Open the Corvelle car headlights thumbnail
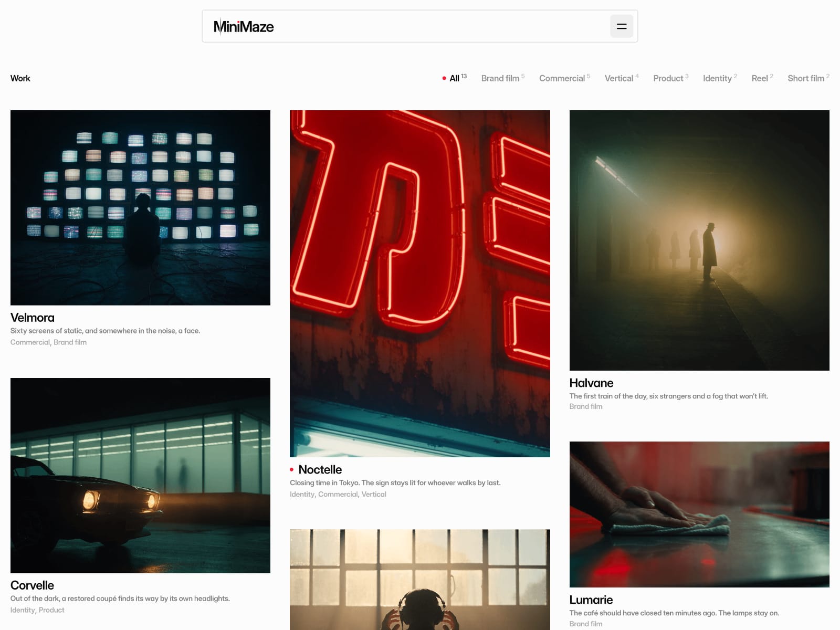The width and height of the screenshot is (840, 630). tap(140, 476)
